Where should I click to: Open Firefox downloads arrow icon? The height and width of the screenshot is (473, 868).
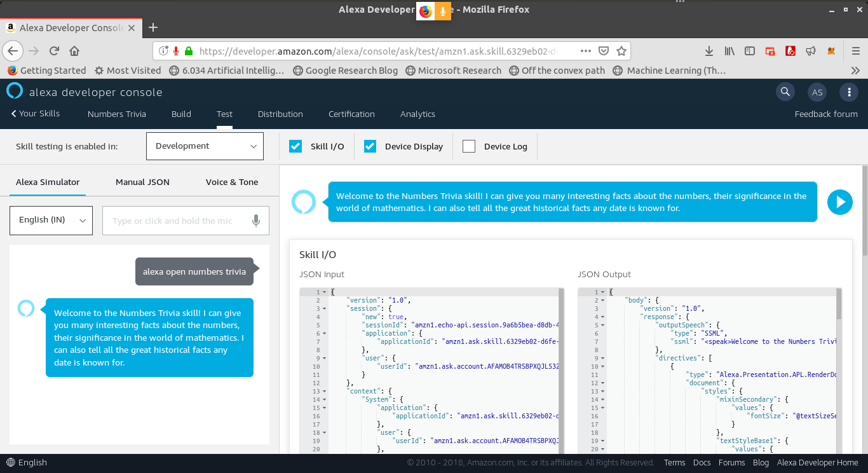pyautogui.click(x=709, y=51)
